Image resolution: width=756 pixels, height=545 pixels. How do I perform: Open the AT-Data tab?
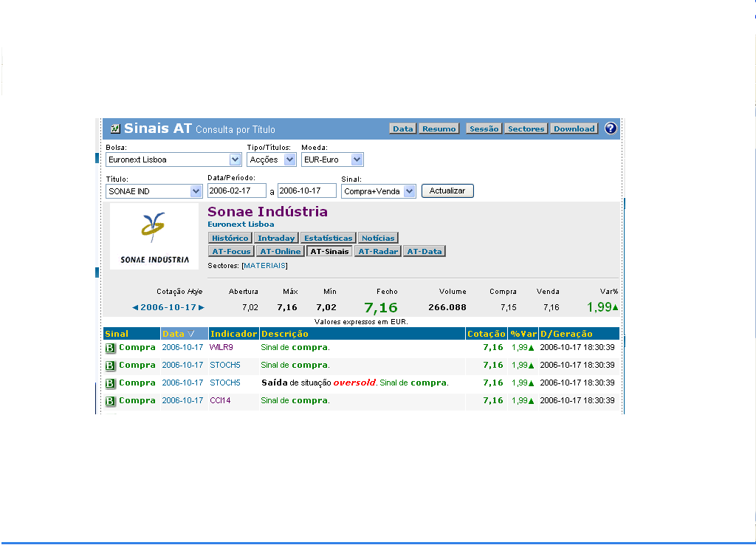pos(425,251)
